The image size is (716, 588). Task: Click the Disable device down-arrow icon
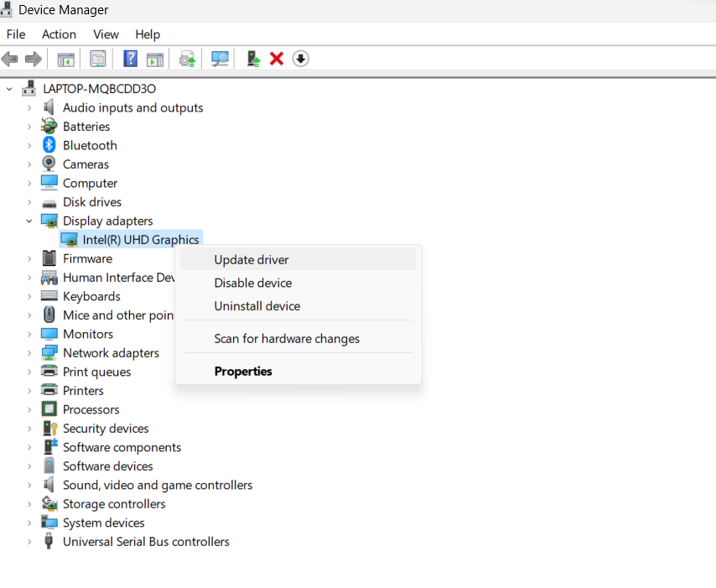(x=300, y=59)
